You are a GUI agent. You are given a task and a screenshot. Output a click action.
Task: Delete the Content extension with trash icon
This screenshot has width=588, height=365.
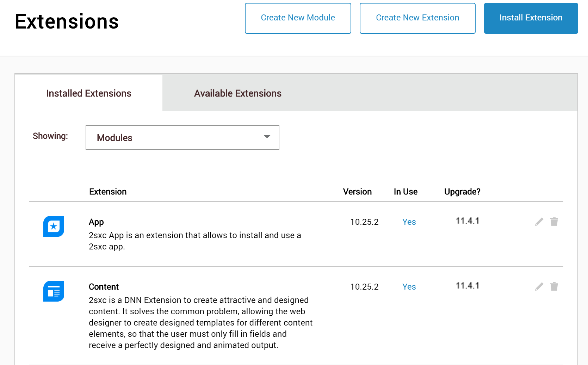point(554,286)
